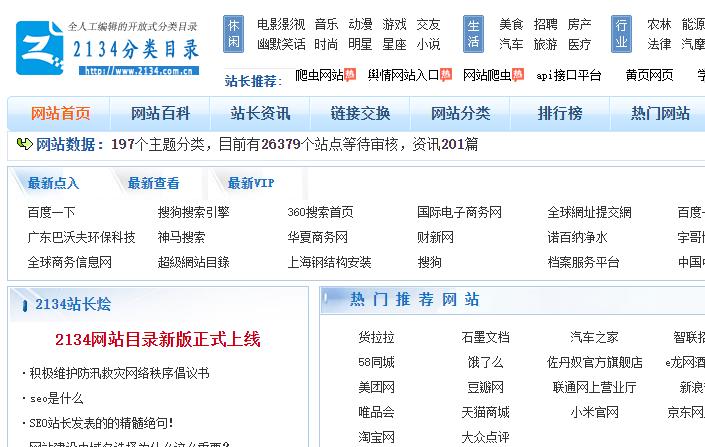Open the 国际电子商务网 link
The width and height of the screenshot is (705, 447).
[x=460, y=212]
